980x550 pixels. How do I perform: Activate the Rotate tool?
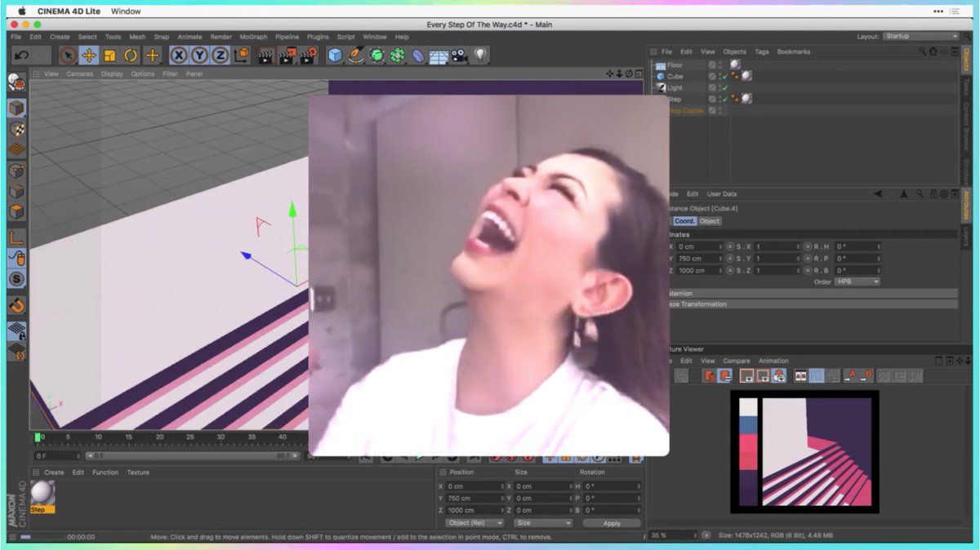pos(131,55)
